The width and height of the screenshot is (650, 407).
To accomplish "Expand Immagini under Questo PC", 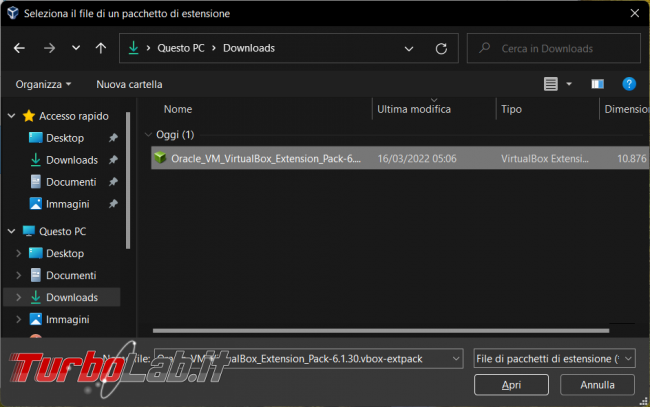I will tap(18, 319).
